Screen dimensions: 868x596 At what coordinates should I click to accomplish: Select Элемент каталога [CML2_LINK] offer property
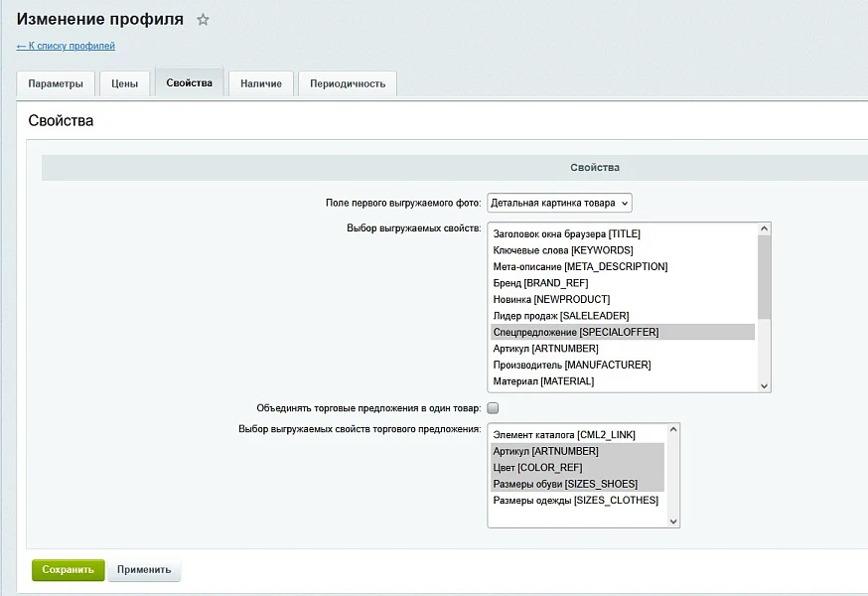pyautogui.click(x=577, y=435)
